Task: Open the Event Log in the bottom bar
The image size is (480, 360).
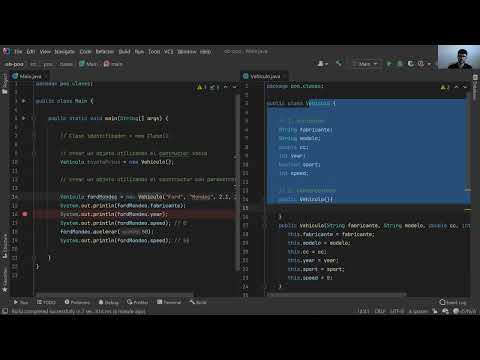Action: [x=453, y=302]
